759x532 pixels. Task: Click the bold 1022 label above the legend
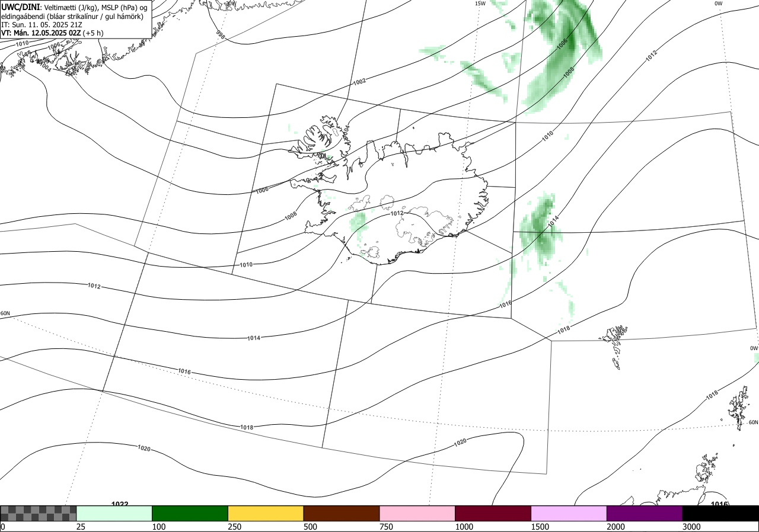pyautogui.click(x=120, y=504)
